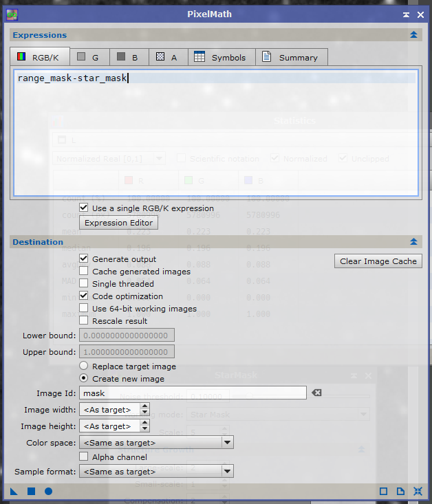Switch to the B expression tab

click(x=129, y=57)
